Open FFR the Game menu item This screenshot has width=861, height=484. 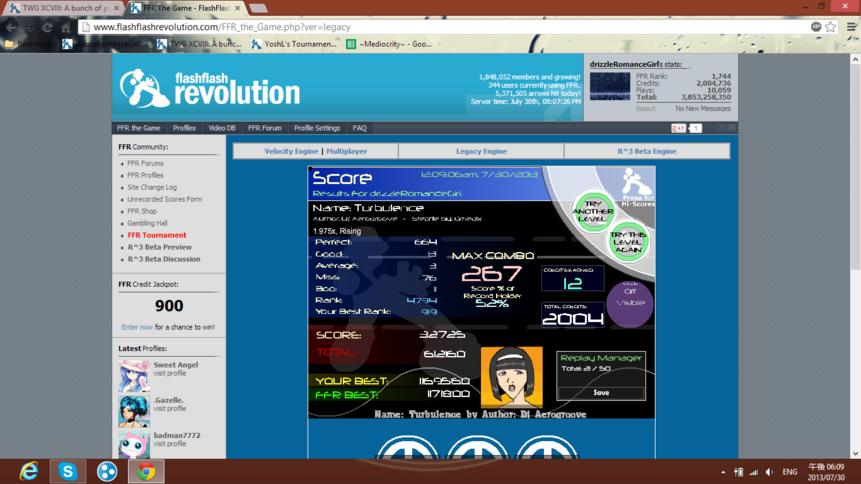click(138, 128)
